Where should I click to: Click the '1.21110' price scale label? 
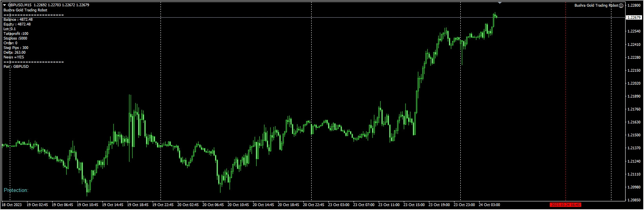coord(634,174)
